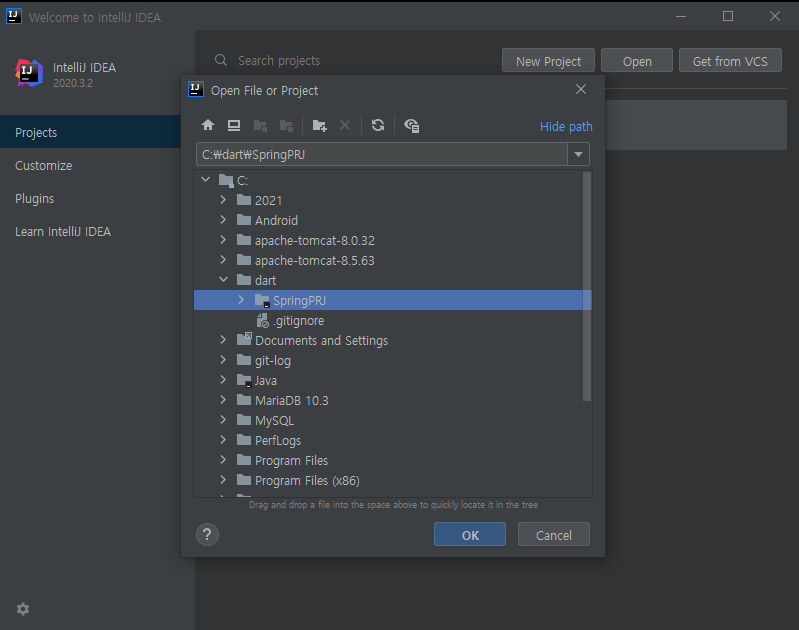Screen dimensions: 799x630
Task: Select the MariaDB 10.3 folder row
Action: 393,401
